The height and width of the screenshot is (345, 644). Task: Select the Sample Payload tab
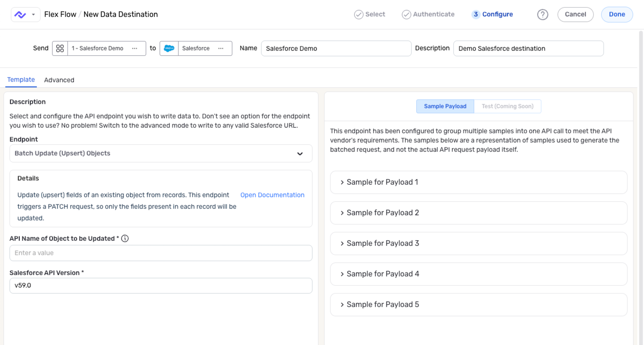tap(445, 106)
